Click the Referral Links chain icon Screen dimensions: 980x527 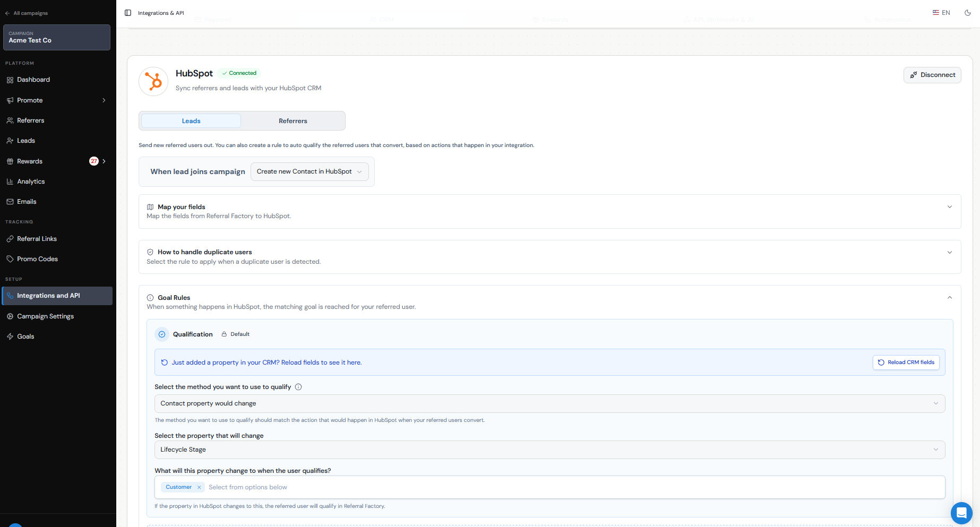point(10,239)
